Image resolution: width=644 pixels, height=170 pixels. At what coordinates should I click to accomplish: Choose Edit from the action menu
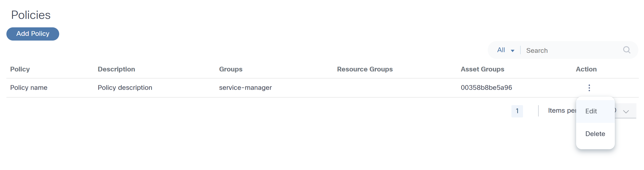point(591,111)
